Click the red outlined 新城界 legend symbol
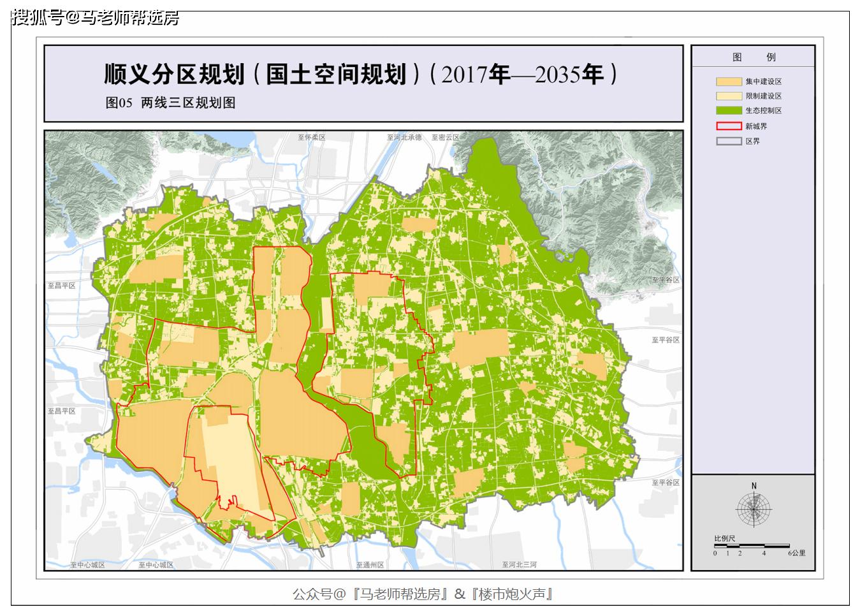This screenshot has width=860, height=616. point(729,126)
